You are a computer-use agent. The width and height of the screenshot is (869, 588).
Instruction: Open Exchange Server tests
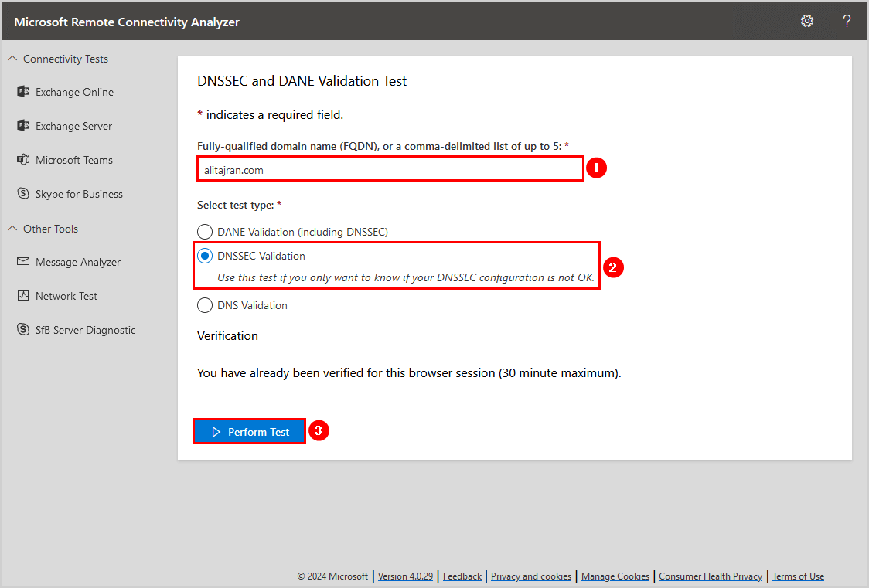tap(73, 126)
